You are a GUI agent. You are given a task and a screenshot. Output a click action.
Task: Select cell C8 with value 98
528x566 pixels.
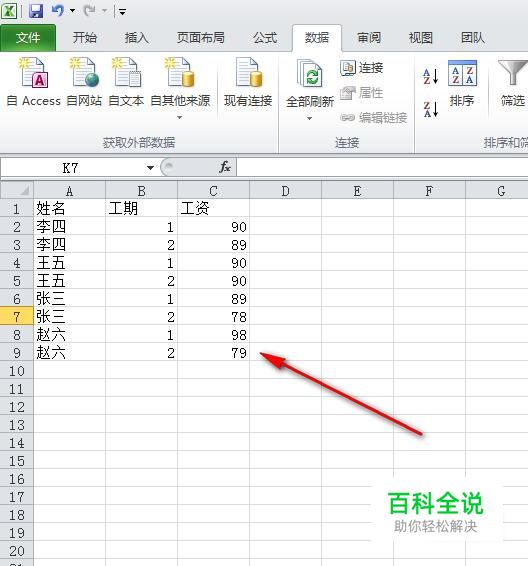(x=213, y=335)
